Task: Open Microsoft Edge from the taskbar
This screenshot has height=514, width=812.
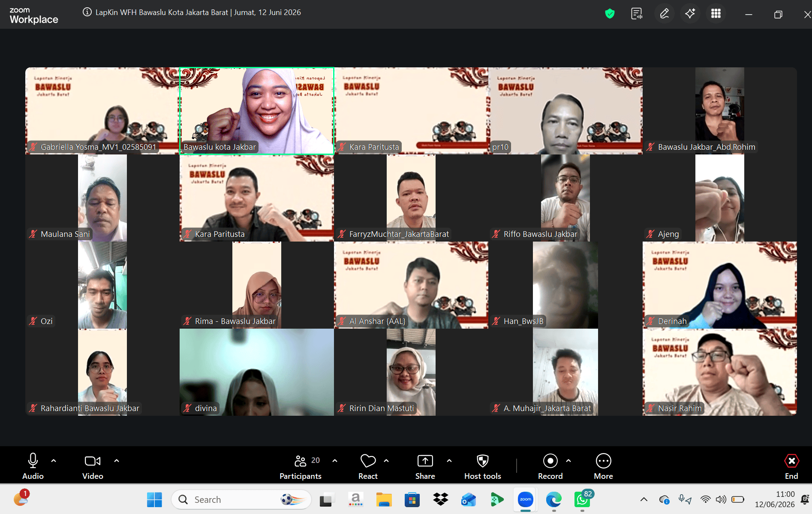Action: click(553, 500)
